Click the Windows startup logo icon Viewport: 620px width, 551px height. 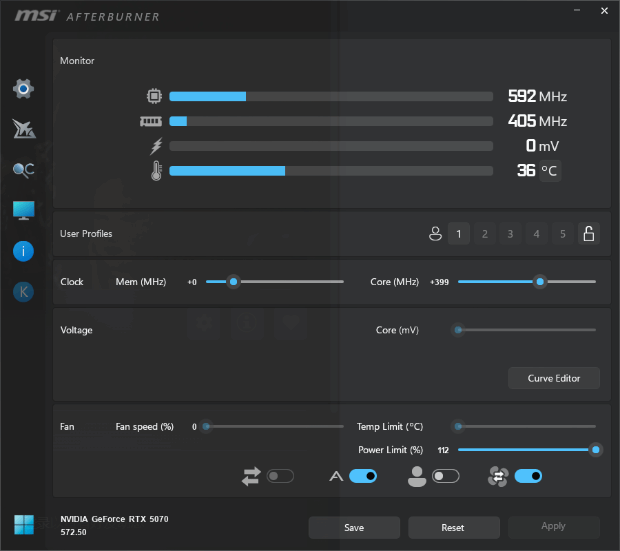[24, 525]
